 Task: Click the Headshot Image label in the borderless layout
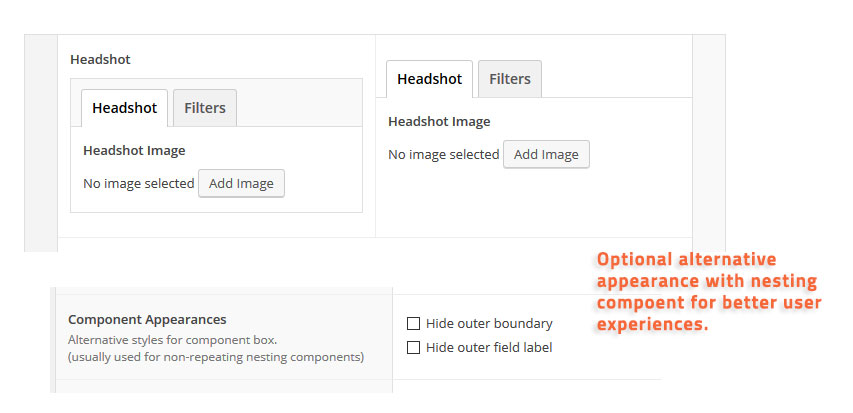click(439, 122)
